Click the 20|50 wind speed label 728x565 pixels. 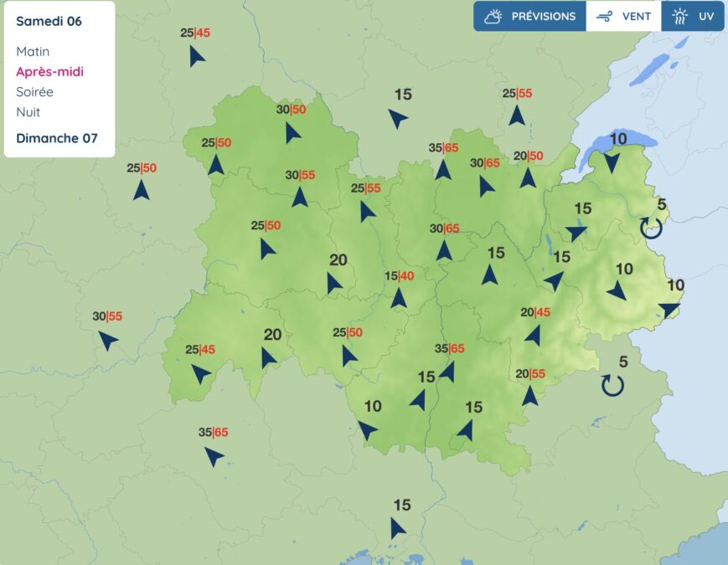[528, 156]
